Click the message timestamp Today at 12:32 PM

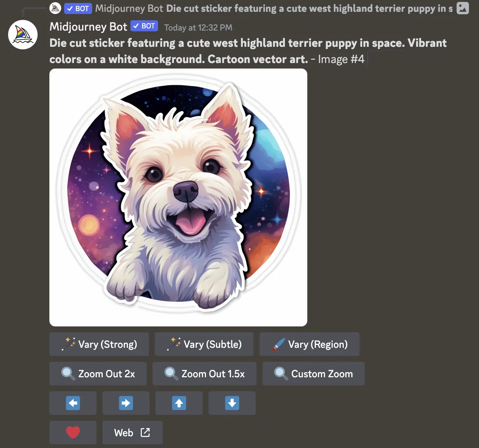(x=198, y=28)
